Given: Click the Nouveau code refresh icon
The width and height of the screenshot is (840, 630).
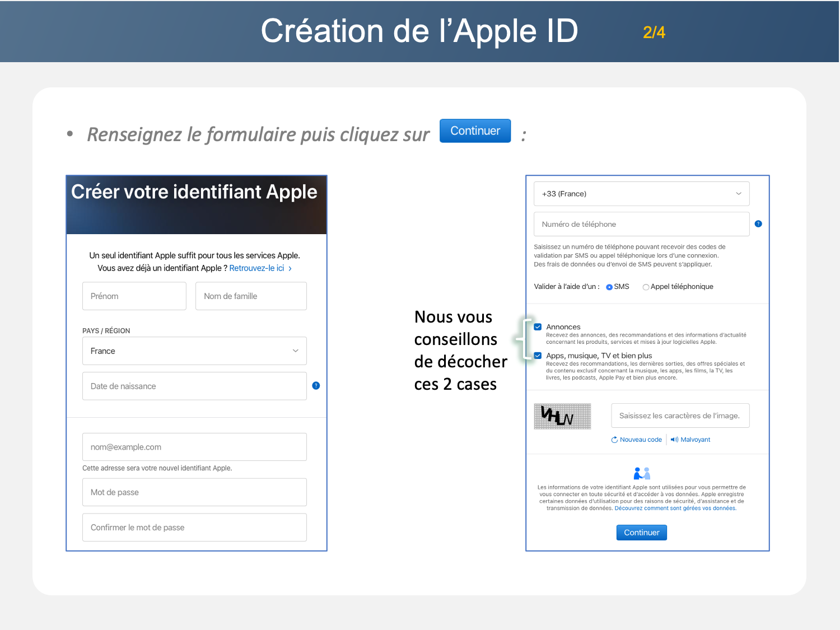Looking at the screenshot, I should (614, 440).
